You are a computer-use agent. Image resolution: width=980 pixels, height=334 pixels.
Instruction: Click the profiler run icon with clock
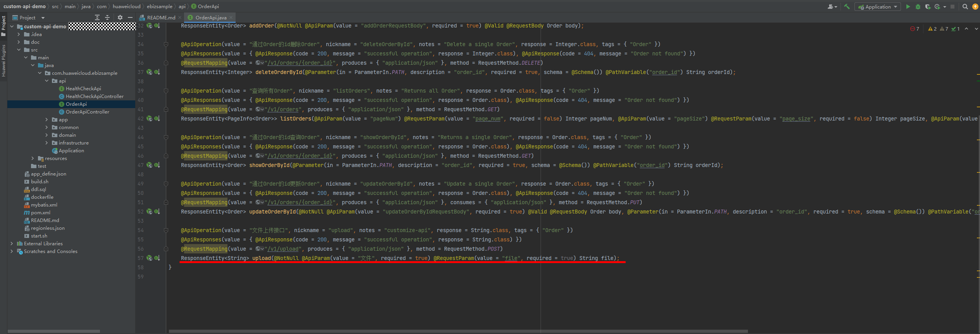tap(937, 7)
